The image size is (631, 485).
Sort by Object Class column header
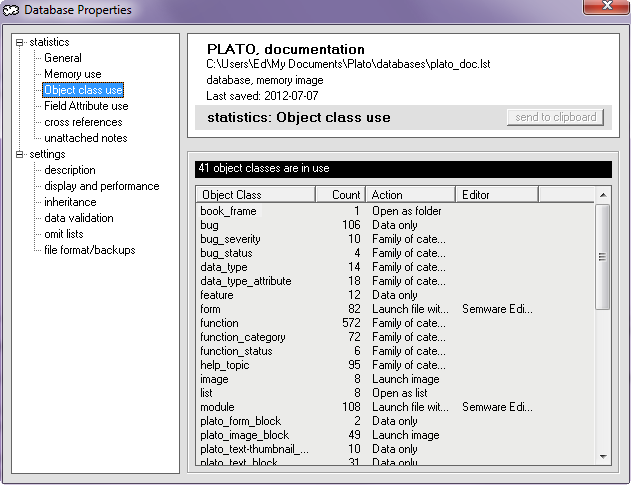[x=255, y=194]
